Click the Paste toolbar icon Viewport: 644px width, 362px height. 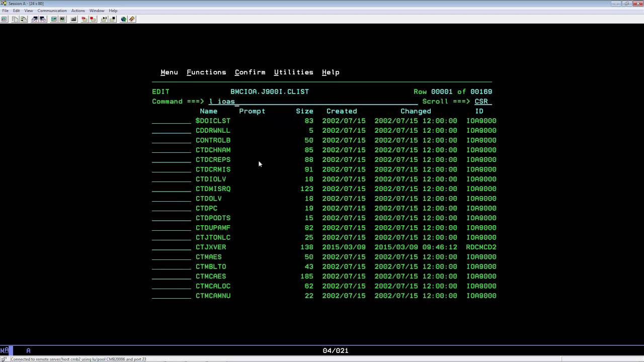24,19
